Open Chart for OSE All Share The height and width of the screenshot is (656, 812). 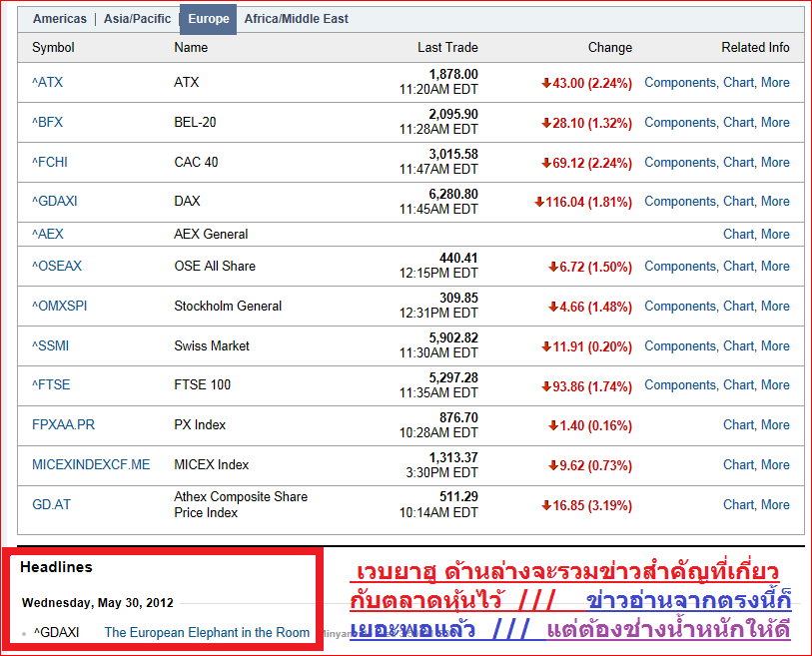pyautogui.click(x=738, y=266)
